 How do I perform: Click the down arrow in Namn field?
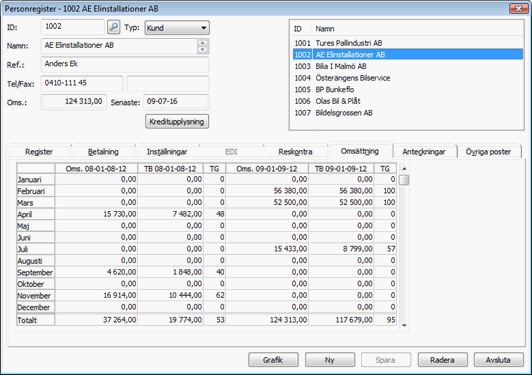[203, 50]
